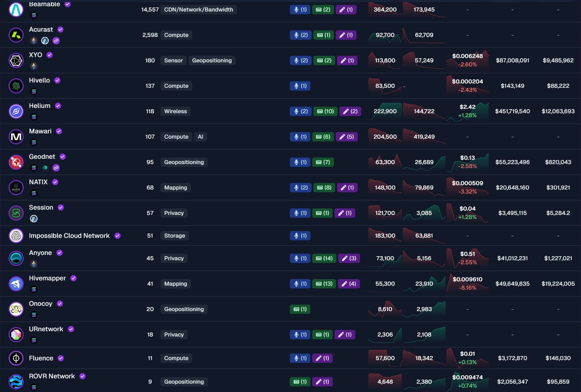Viewport: 581px width, 392px height.
Task: Click ROVR Network market cap $2,056,347
Action: 512,381
